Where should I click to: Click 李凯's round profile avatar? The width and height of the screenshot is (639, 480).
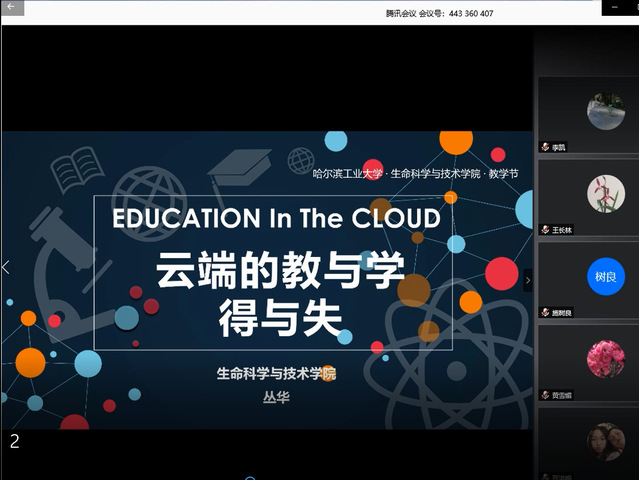point(604,110)
